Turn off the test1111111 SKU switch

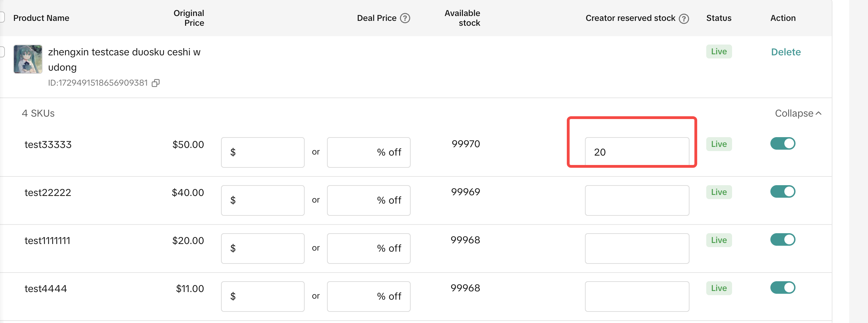pos(783,239)
